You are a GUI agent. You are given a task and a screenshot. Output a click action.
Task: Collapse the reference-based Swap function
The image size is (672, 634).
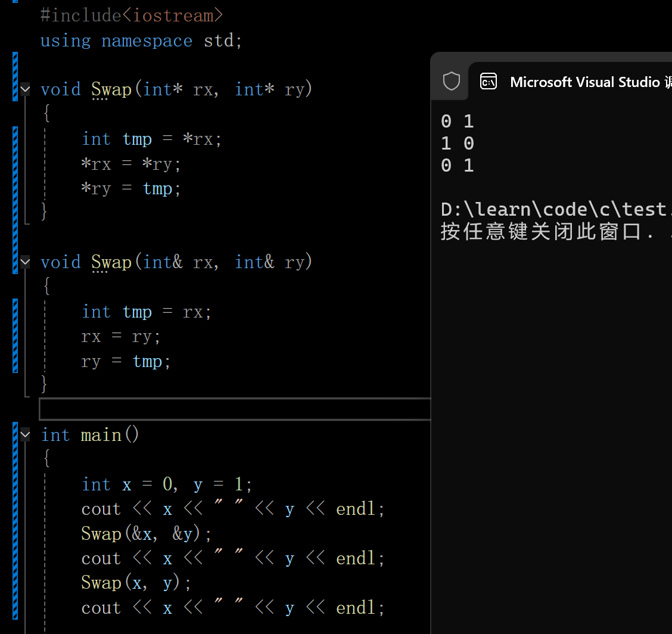point(24,261)
